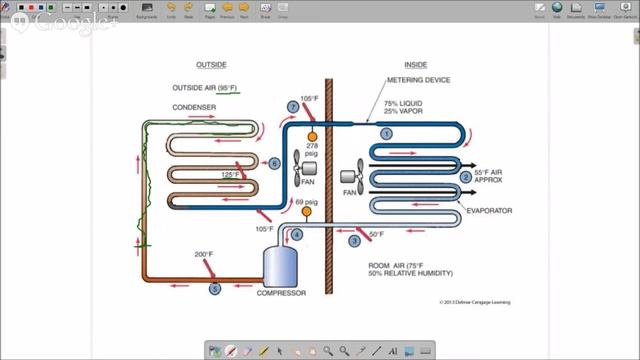Screen dimensions: 640x360
Task: Choose the Zoom In magnifier tool
Action: click(x=328, y=351)
